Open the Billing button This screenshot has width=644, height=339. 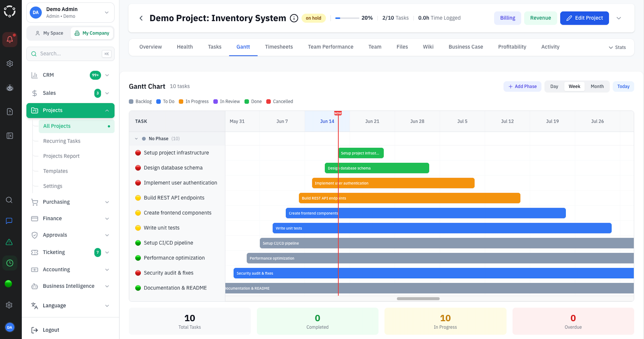tap(507, 18)
